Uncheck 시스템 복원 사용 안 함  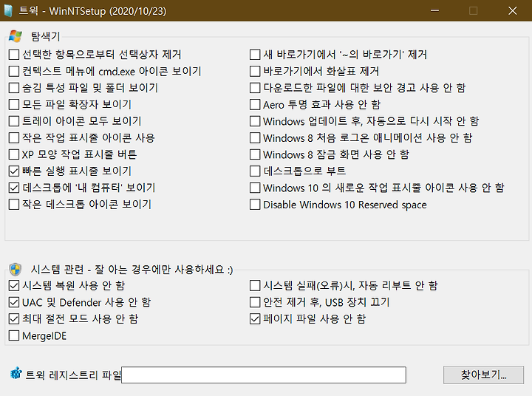14,286
